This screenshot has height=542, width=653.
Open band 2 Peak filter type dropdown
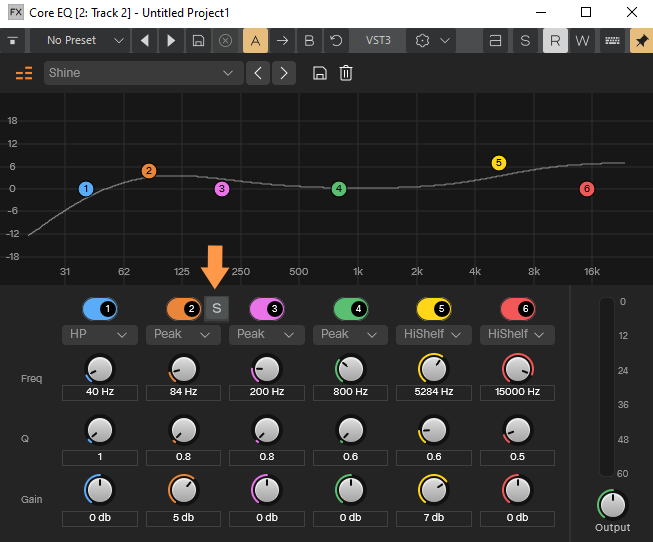(183, 335)
